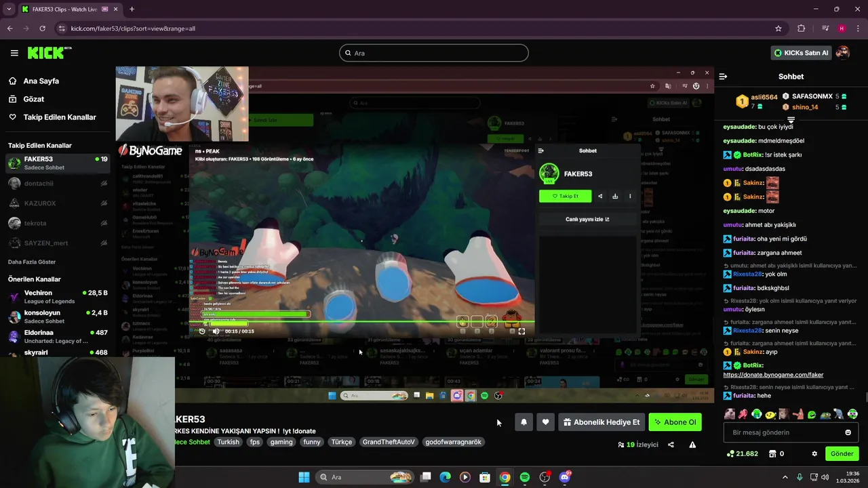The width and height of the screenshot is (868, 488).
Task: Open recommended channel Vechiron
Action: pos(57,297)
